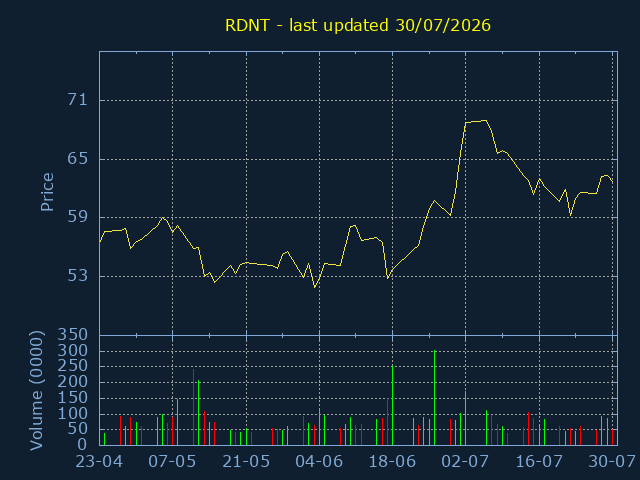Click the 71 price axis label
This screenshot has width=640, height=480.
[x=78, y=100]
